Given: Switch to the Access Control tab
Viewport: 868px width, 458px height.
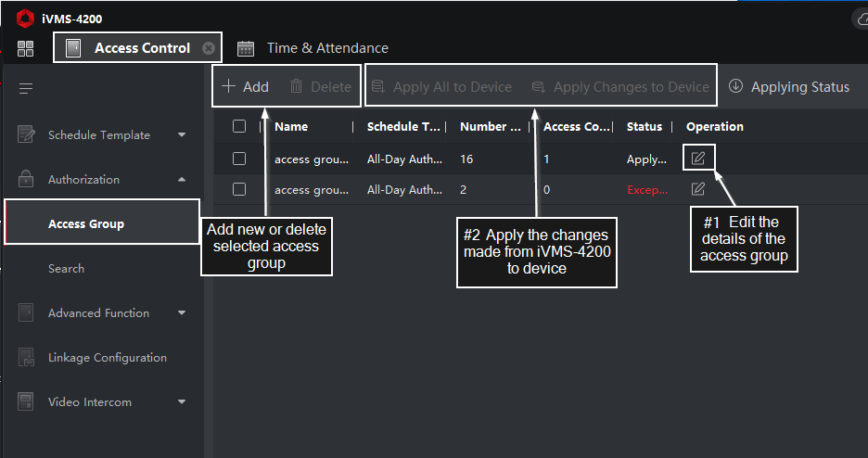Looking at the screenshot, I should pyautogui.click(x=137, y=48).
